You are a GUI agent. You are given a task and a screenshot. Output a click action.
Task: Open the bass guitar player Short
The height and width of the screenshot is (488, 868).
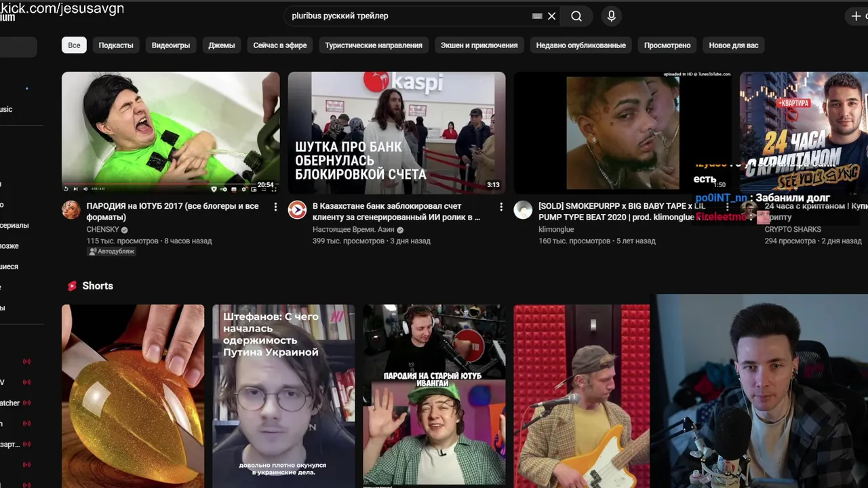[x=581, y=396]
